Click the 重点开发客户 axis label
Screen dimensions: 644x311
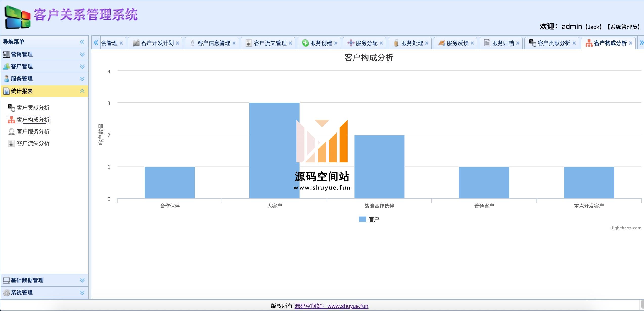pos(589,206)
